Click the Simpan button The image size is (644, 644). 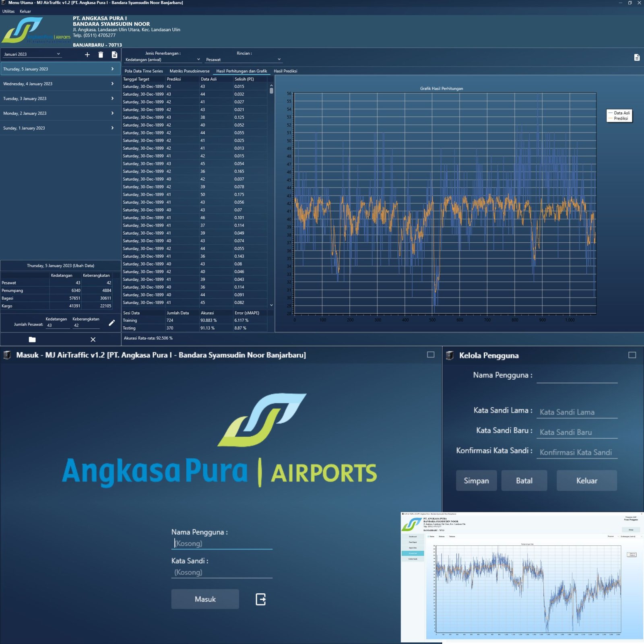coord(476,481)
